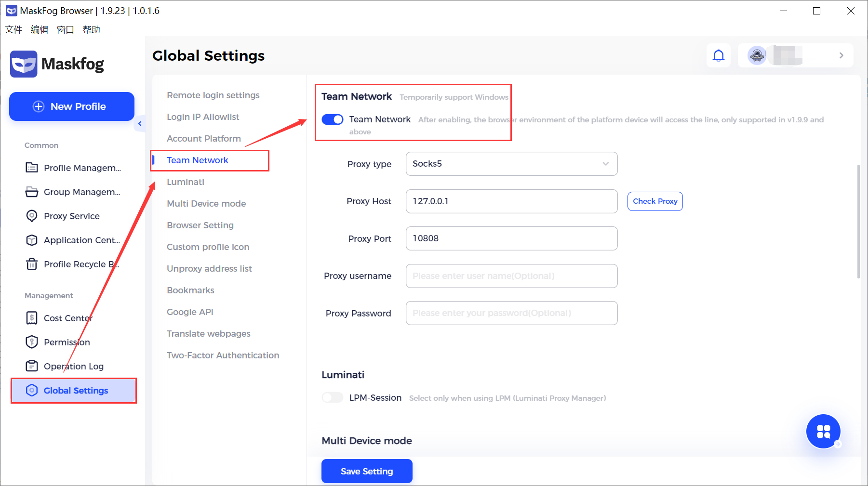This screenshot has width=868, height=486.
Task: Click the MaskFog title bar app icon
Action: 11,11
